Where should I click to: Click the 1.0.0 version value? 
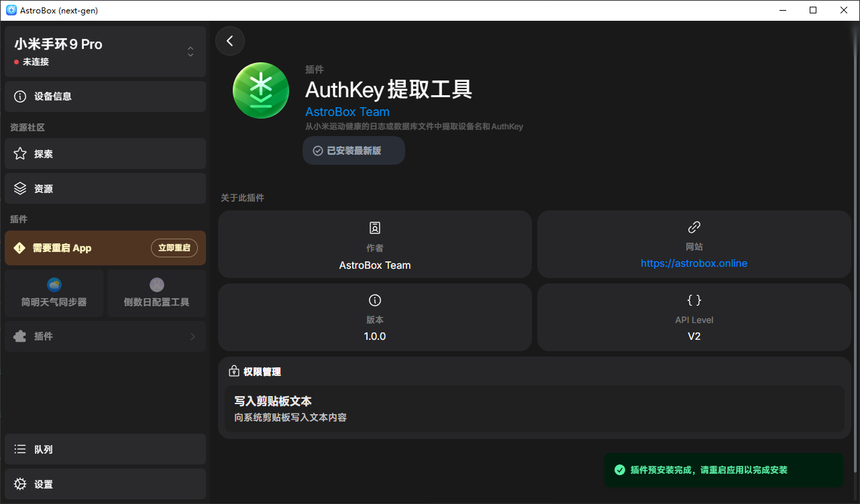tap(375, 336)
